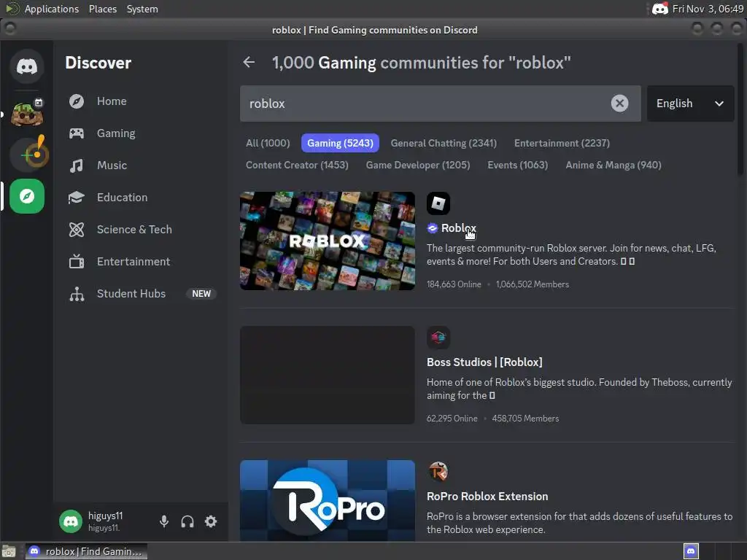Click the Add a Server plus icon
The width and height of the screenshot is (747, 560).
[x=28, y=154]
